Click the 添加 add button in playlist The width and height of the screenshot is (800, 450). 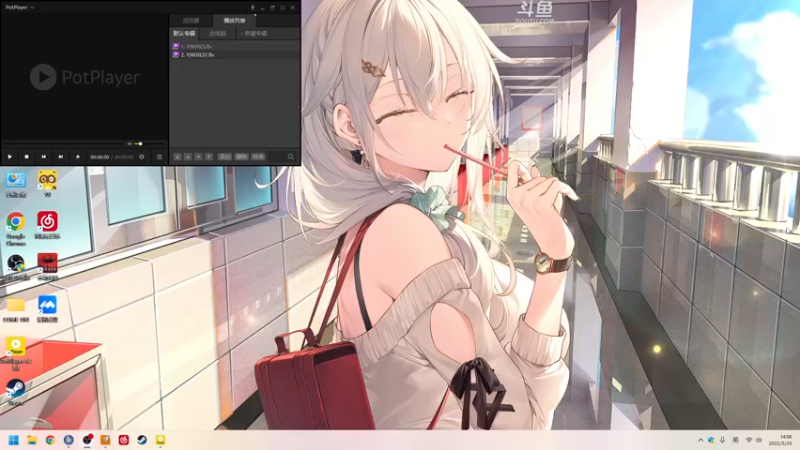pos(225,157)
